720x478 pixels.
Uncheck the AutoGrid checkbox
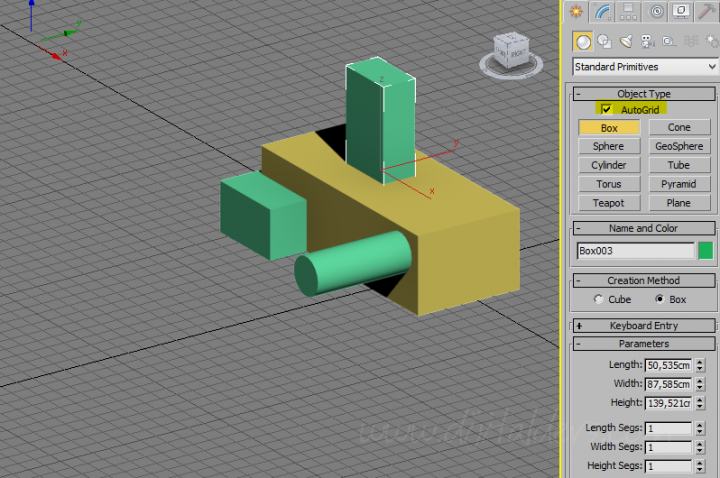click(x=606, y=109)
